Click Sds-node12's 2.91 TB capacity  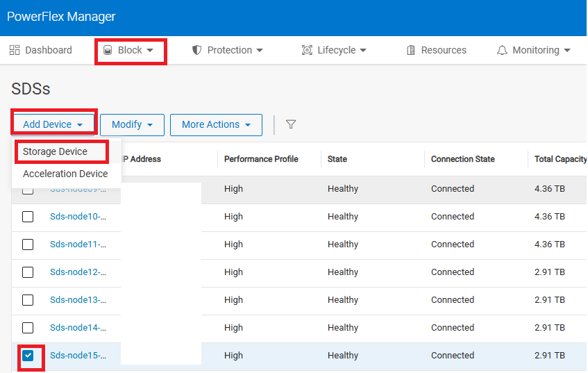pos(550,272)
